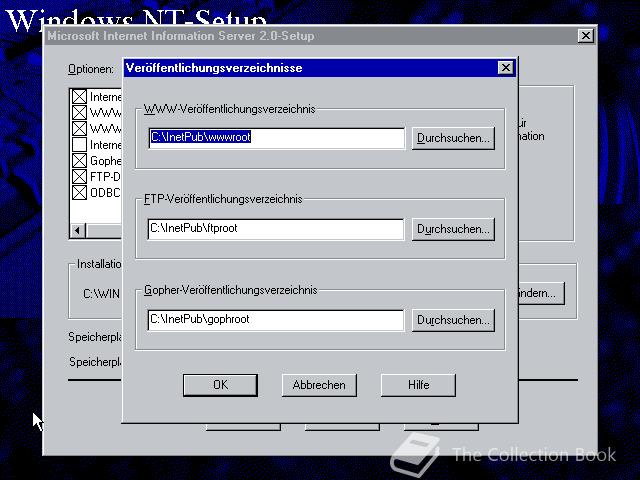Click the options list left scroll arrow
640x480 pixels.
tap(78, 231)
